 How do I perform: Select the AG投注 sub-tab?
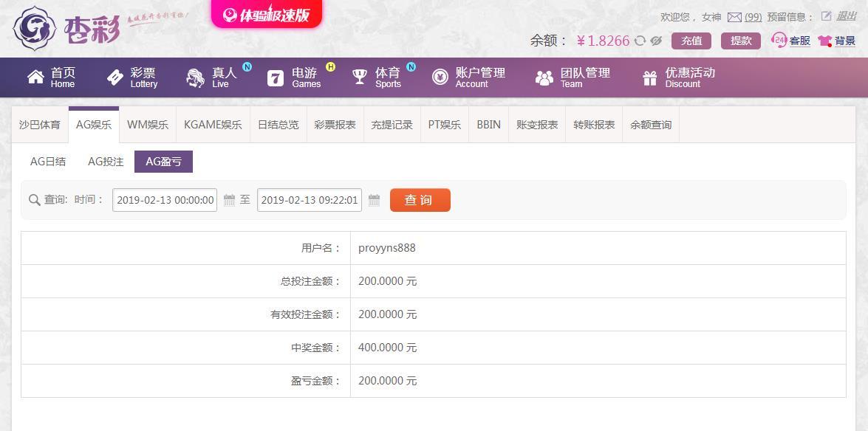pyautogui.click(x=106, y=162)
